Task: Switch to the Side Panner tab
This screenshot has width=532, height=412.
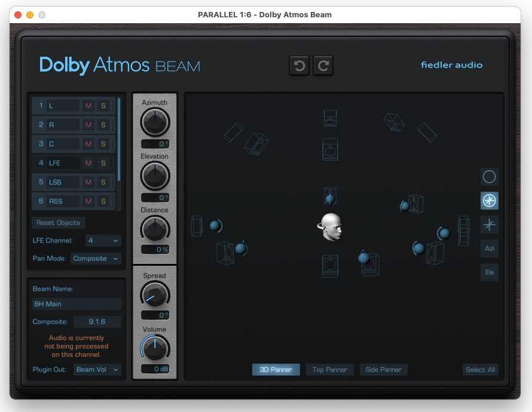Action: (383, 370)
